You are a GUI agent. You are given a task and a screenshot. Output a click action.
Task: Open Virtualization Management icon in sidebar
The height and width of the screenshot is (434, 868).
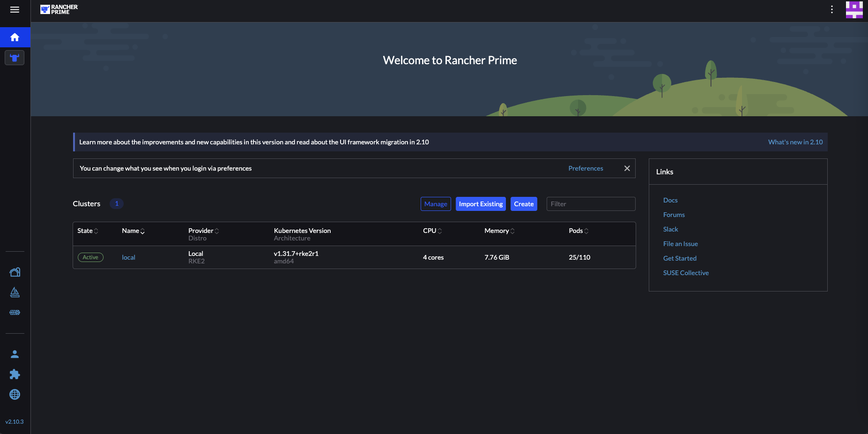[x=15, y=313]
